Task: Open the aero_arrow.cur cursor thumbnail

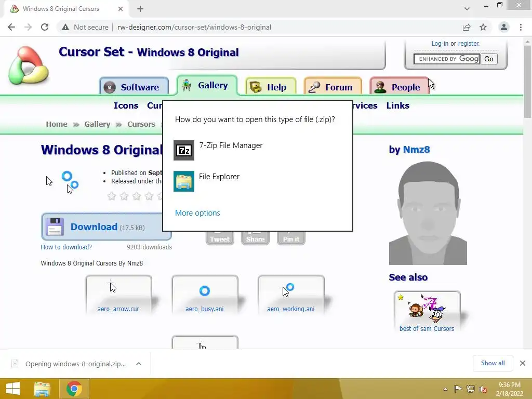Action: coord(119,295)
